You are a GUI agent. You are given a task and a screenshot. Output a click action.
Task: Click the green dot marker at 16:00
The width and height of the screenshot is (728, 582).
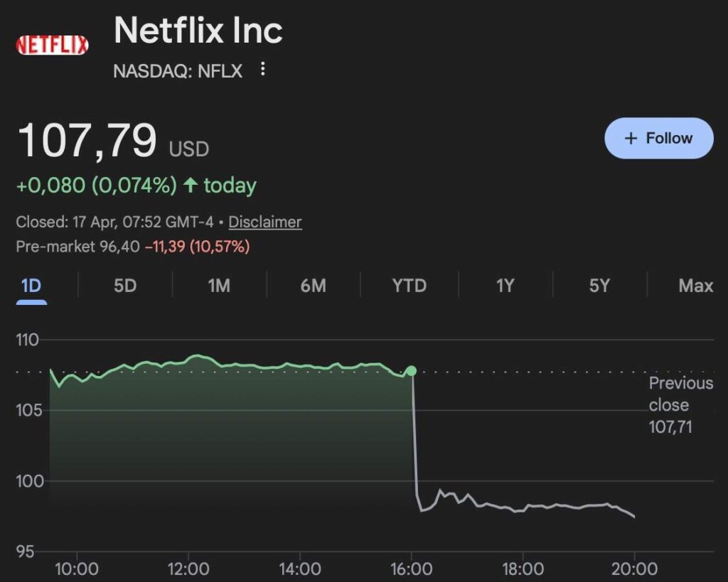[411, 371]
